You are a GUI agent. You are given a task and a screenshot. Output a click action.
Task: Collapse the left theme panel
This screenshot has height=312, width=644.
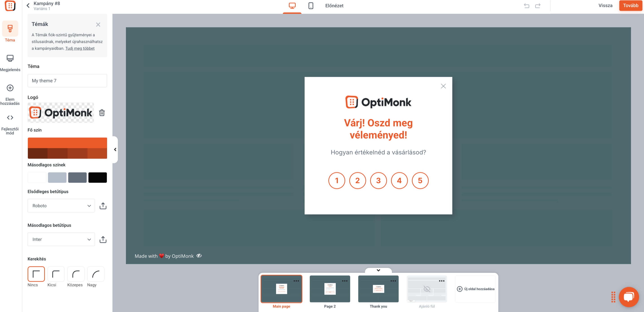(x=115, y=149)
